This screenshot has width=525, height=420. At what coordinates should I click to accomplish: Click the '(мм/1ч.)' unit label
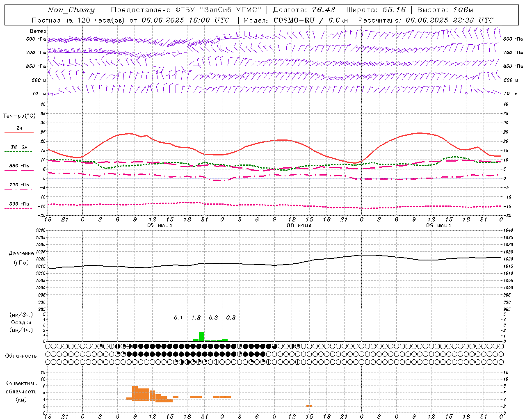tap(21, 330)
